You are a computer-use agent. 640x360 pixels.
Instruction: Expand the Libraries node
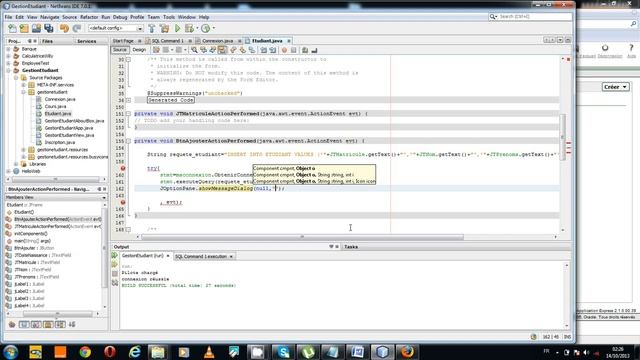click(16, 164)
